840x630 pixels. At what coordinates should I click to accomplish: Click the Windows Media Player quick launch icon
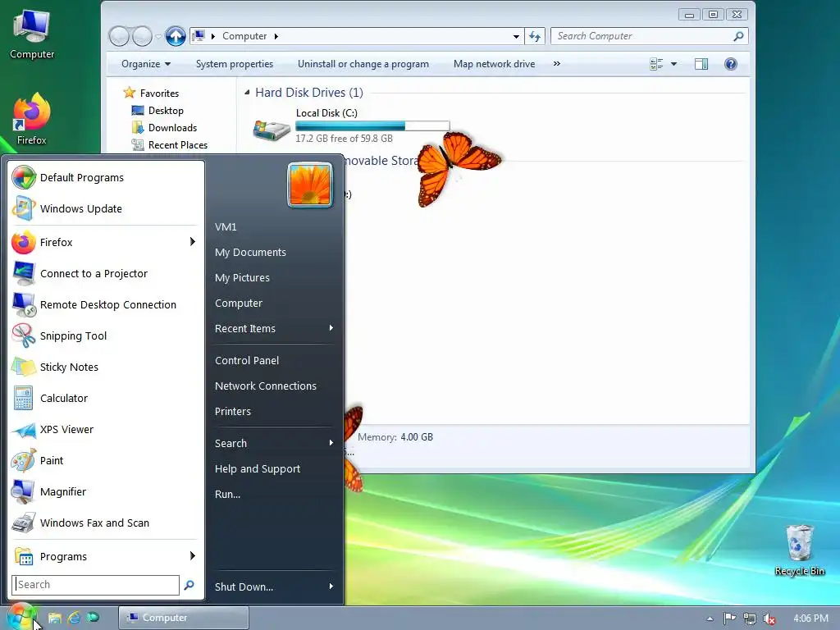tap(94, 618)
